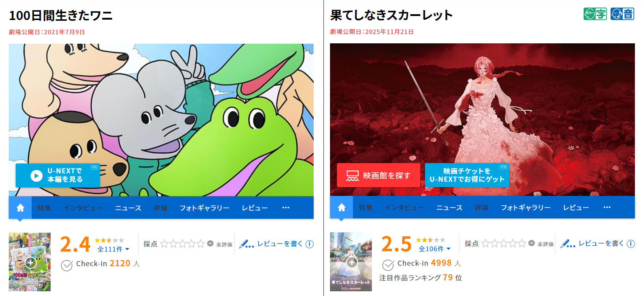Open the 100日間生きたワニ poster thumbnail
The height and width of the screenshot is (296, 644).
pyautogui.click(x=29, y=262)
